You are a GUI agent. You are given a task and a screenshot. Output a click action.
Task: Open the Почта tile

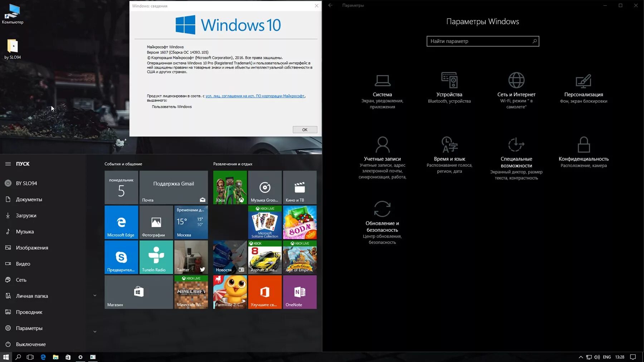coord(174,187)
